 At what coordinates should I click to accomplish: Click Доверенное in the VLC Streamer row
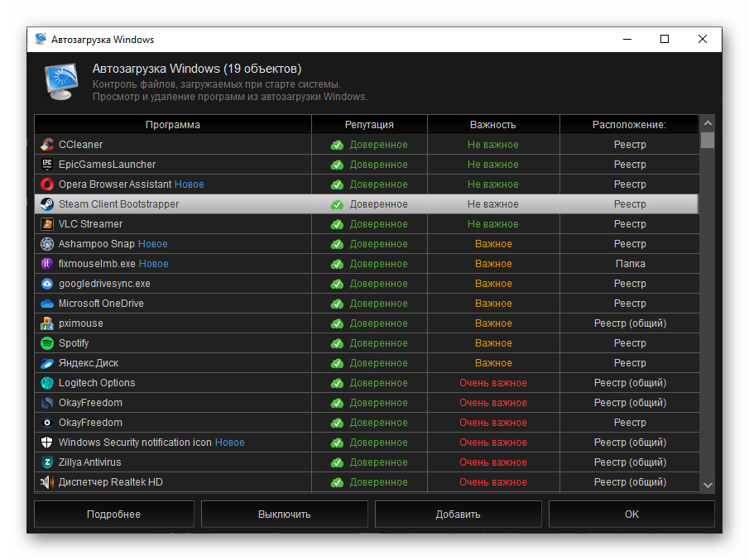(378, 224)
